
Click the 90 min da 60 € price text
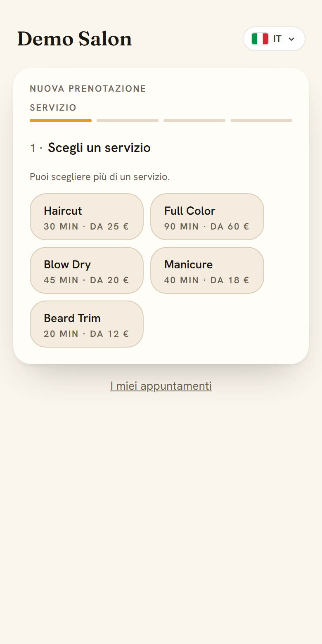207,226
